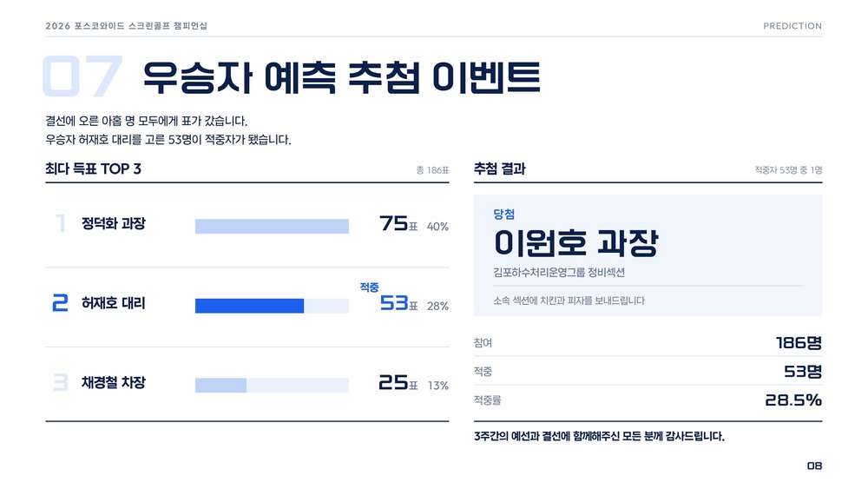868x489 pixels.
Task: Click the 적중 badge above 53표
Action: pos(369,287)
